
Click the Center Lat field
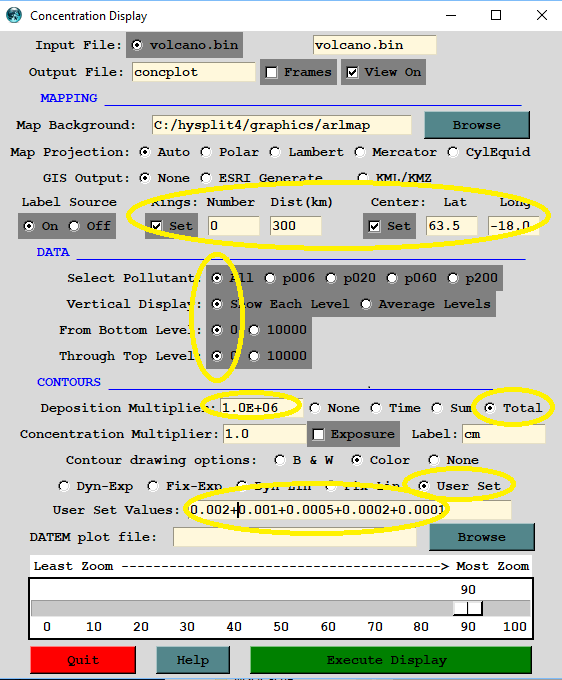(x=451, y=226)
